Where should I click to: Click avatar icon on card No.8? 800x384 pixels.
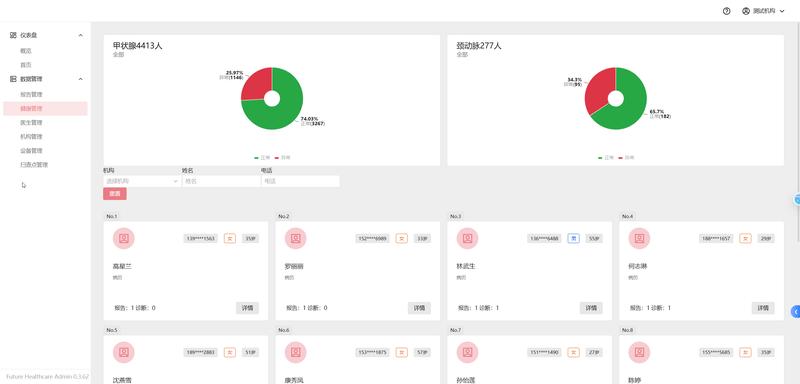click(x=639, y=352)
